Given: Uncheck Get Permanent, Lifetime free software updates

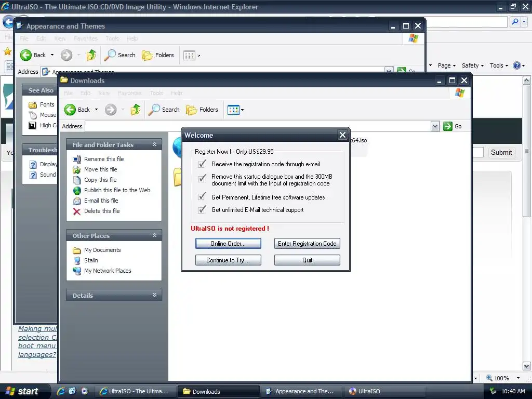Looking at the screenshot, I should (202, 197).
